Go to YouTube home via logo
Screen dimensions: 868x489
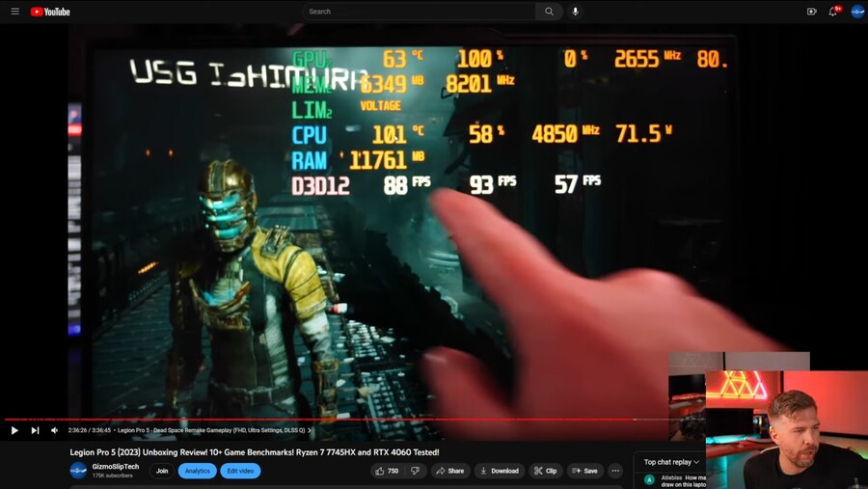50,12
